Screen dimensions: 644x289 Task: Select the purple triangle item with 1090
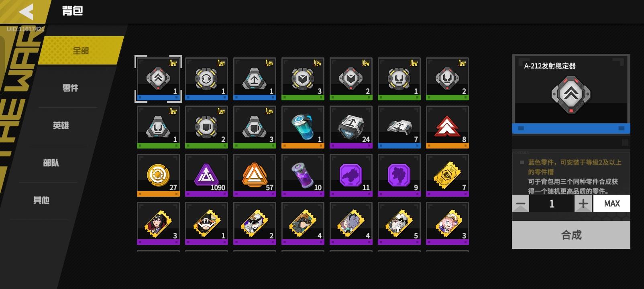[x=206, y=175]
